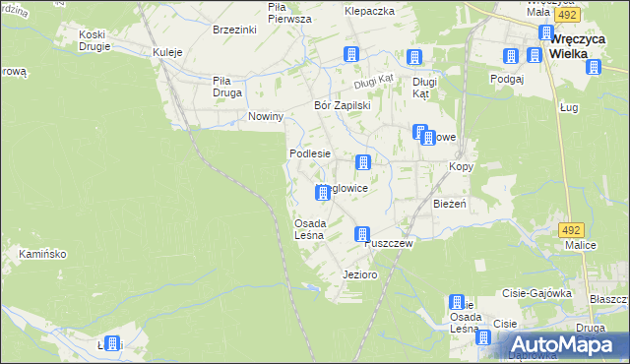The width and height of the screenshot is (630, 364).
Task: Click the Podlesie village label
Action: [x=310, y=153]
